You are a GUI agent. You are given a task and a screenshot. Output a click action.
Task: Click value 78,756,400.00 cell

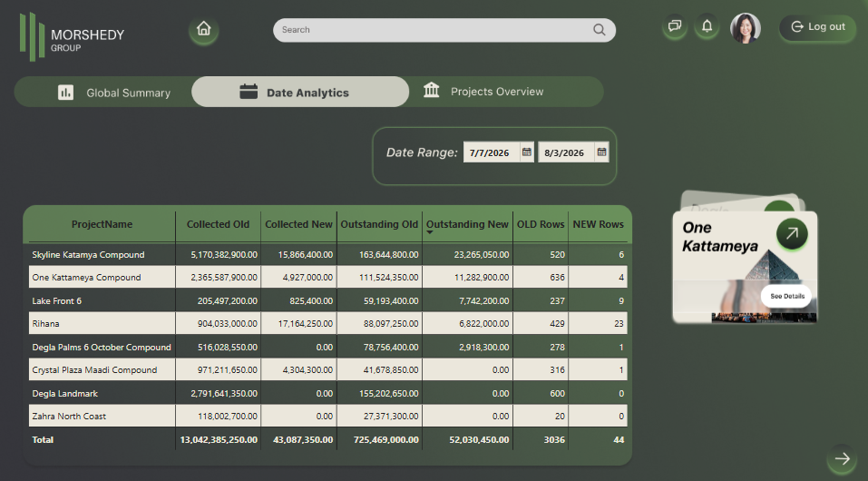391,348
